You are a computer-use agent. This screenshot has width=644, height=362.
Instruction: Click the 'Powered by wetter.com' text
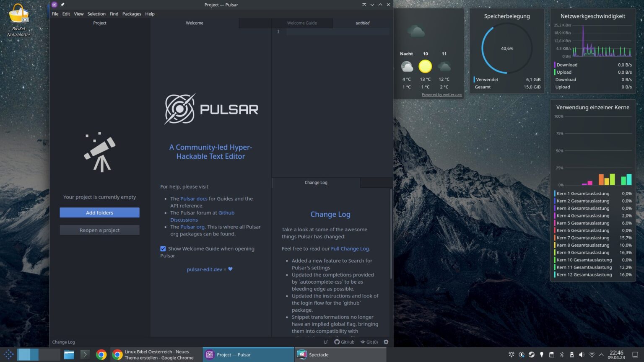441,94
